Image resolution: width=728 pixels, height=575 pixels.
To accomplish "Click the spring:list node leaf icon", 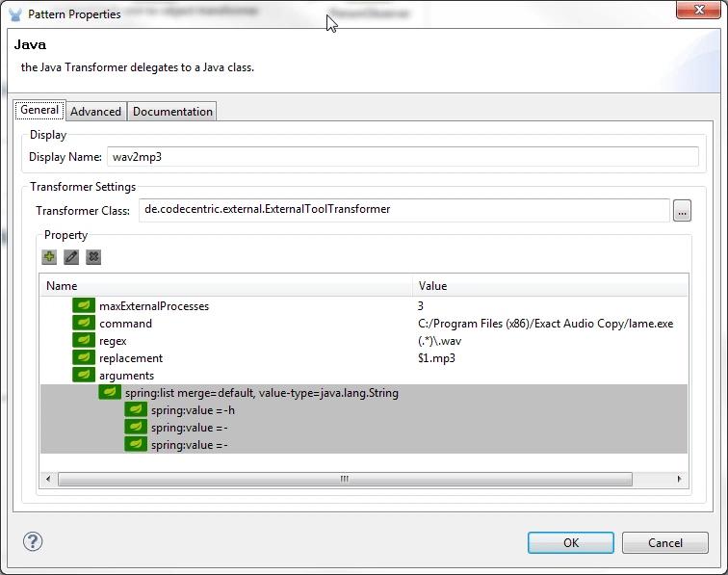I will (110, 393).
